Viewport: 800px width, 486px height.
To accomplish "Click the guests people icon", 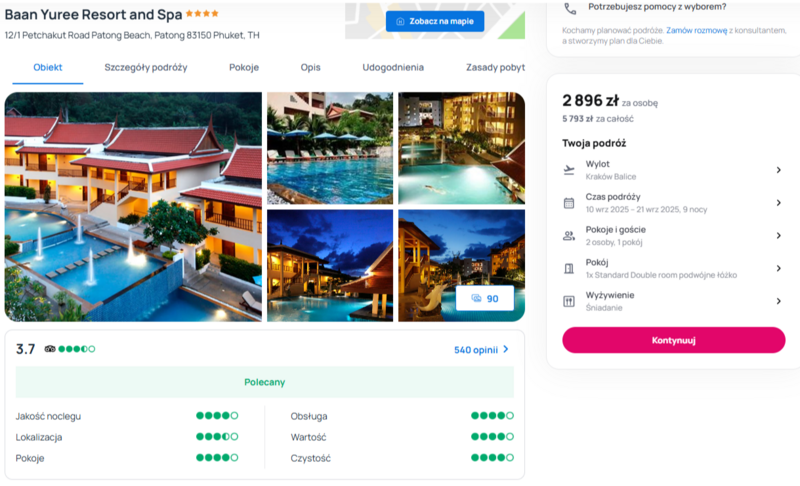I will click(569, 236).
